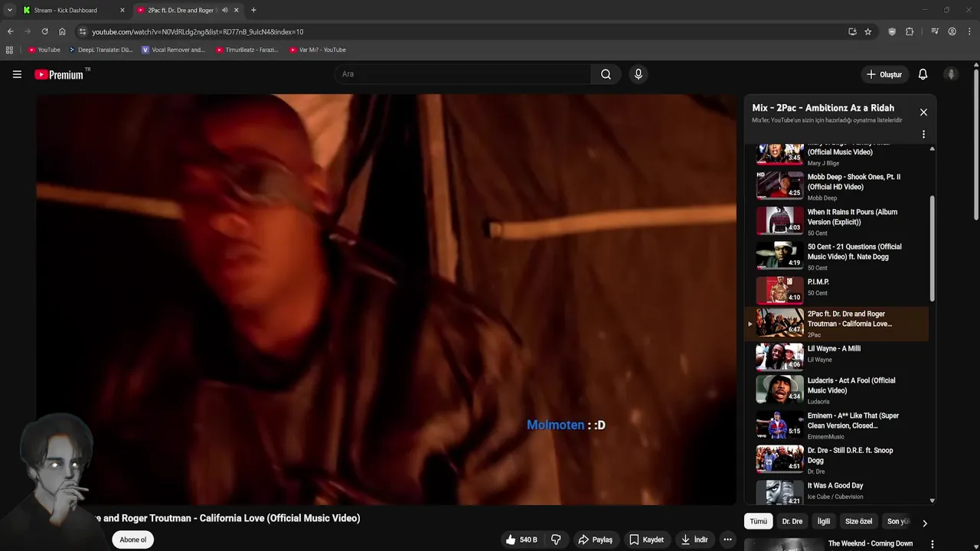Close the Kick Dashboard browser tab
980x551 pixels.
pos(122,10)
